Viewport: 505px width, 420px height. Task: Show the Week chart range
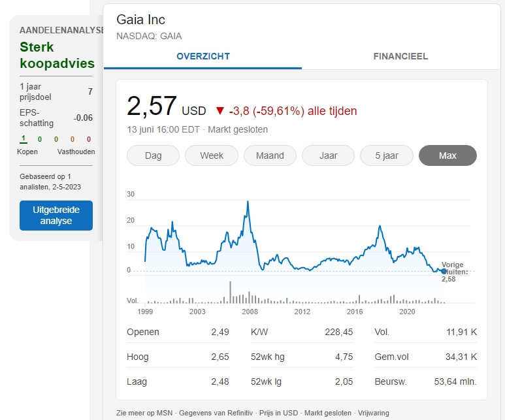coord(211,155)
